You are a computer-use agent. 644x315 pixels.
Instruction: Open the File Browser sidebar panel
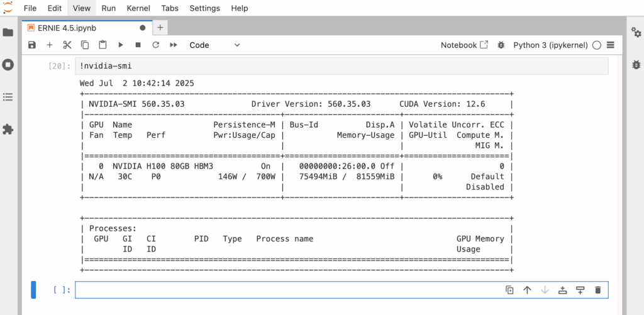(8, 33)
